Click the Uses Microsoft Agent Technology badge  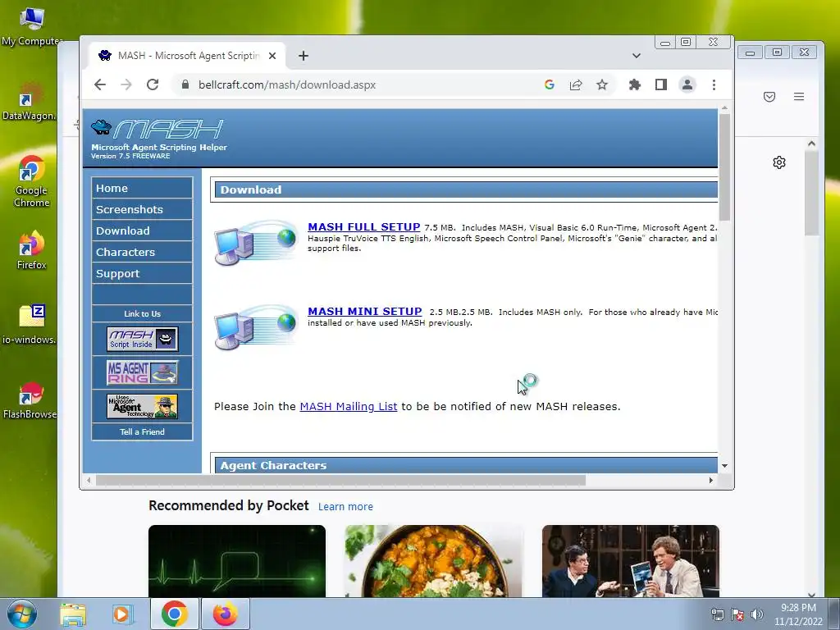pos(142,407)
